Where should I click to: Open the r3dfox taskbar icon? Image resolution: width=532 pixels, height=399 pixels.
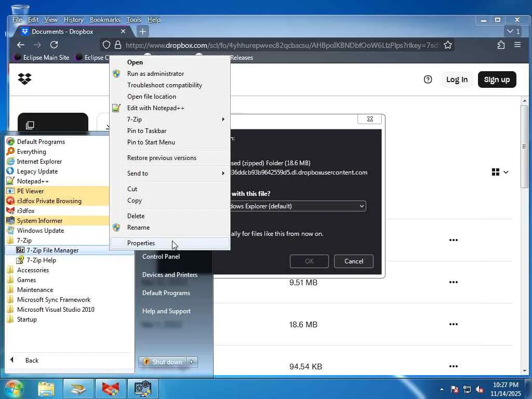point(111,389)
